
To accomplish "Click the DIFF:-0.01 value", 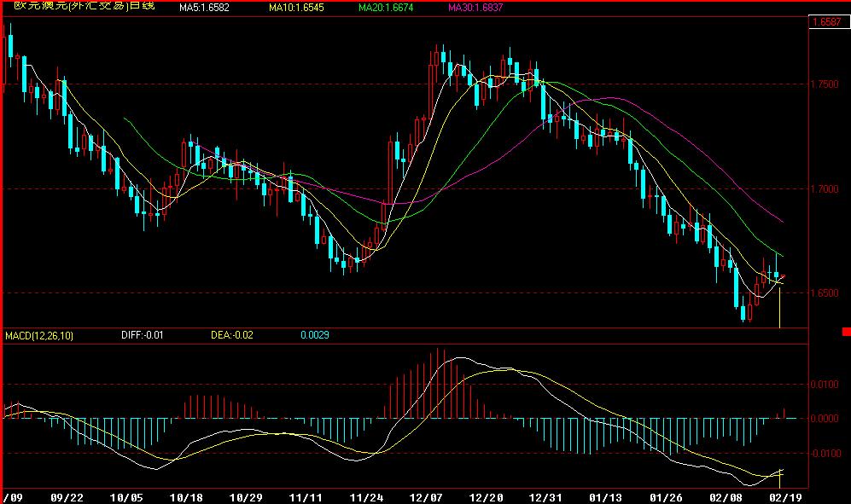I will (x=143, y=335).
